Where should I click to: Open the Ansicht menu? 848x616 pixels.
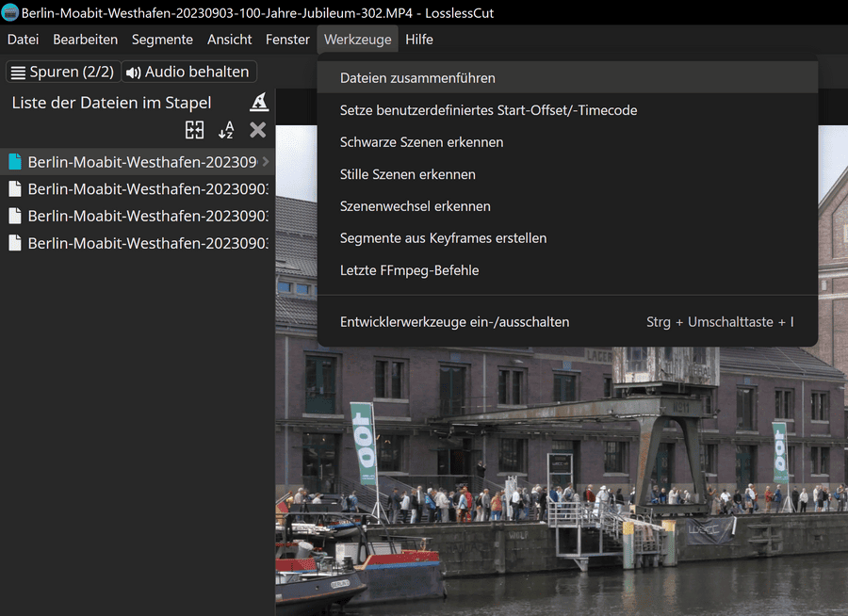229,40
